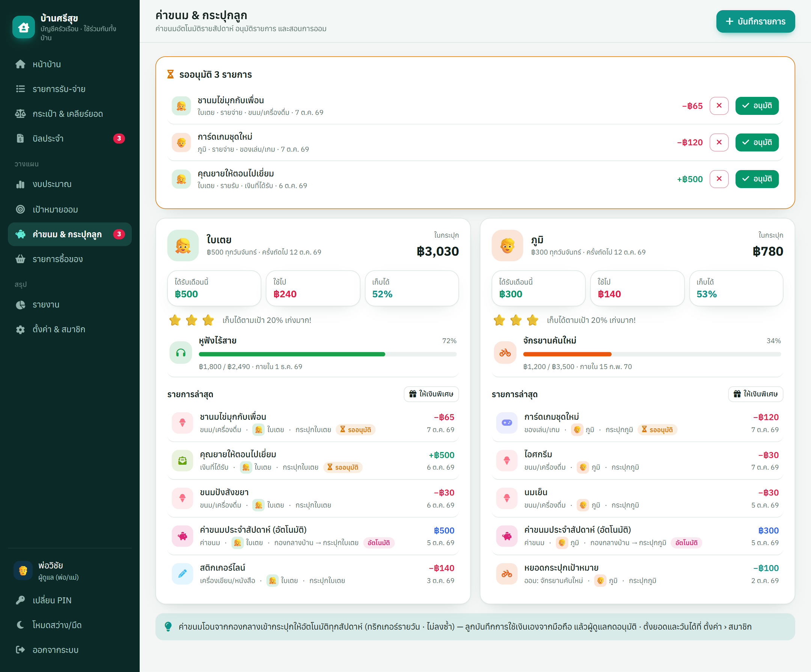
Task: Toggle โหมดสว่าง/มืด theme mode
Action: tap(69, 625)
